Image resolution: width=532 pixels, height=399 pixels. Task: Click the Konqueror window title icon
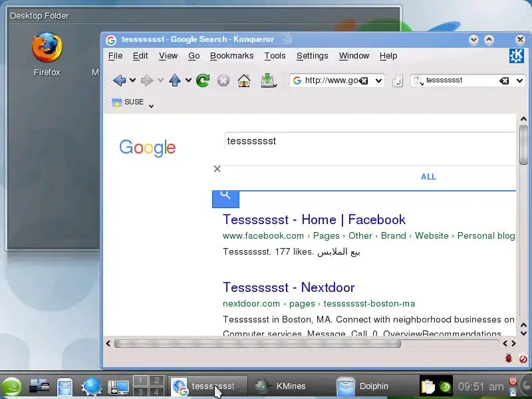tap(111, 40)
